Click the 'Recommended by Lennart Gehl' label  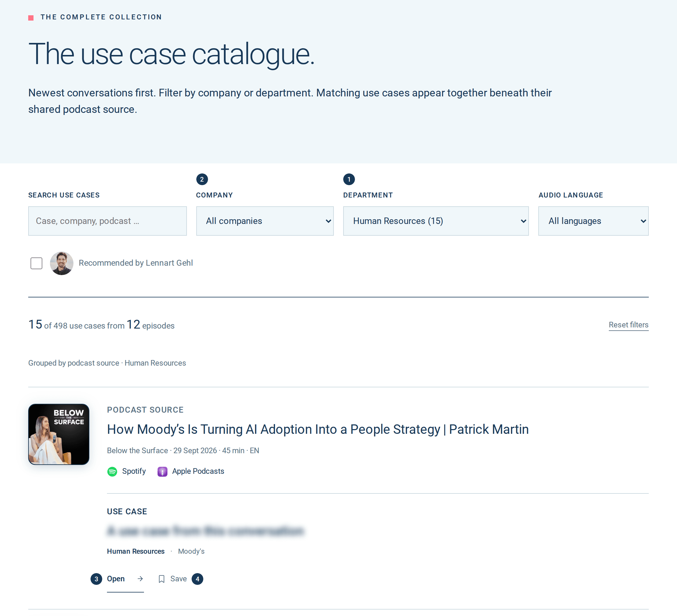click(136, 263)
